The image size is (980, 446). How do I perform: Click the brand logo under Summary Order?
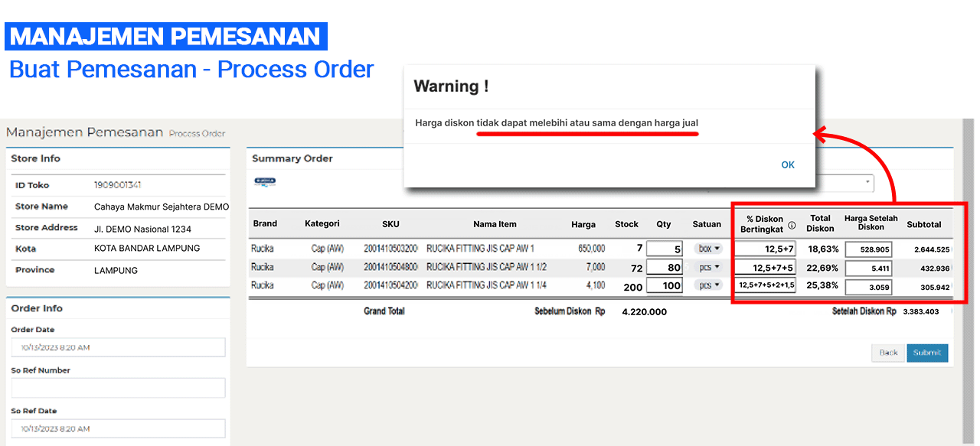coord(265,182)
